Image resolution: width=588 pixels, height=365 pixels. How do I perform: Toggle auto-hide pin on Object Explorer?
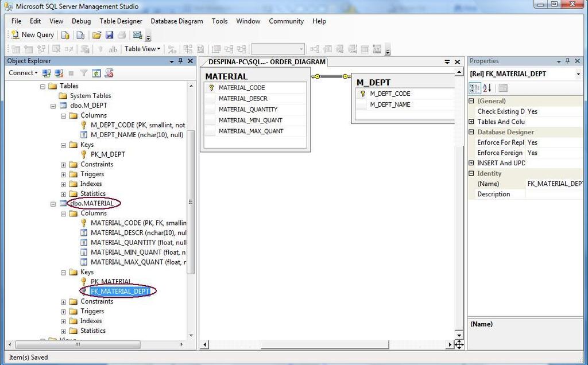(180, 61)
